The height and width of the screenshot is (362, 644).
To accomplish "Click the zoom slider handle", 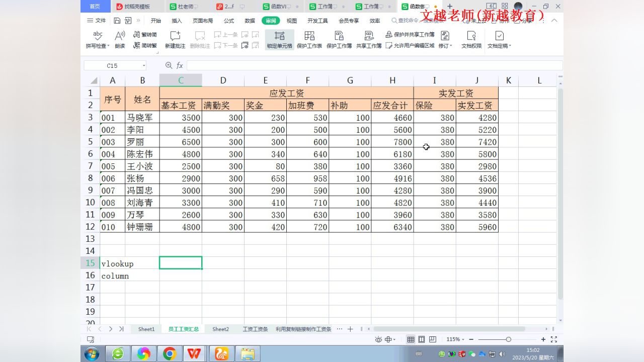I will (509, 340).
